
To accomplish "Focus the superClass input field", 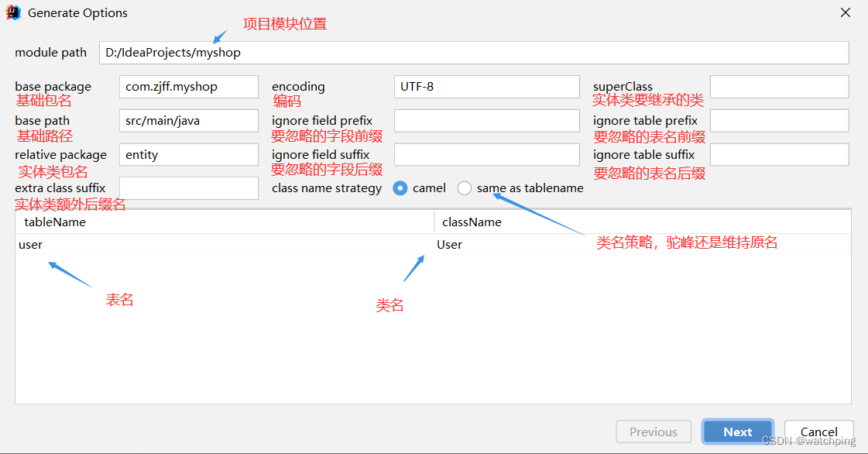I will click(x=780, y=87).
